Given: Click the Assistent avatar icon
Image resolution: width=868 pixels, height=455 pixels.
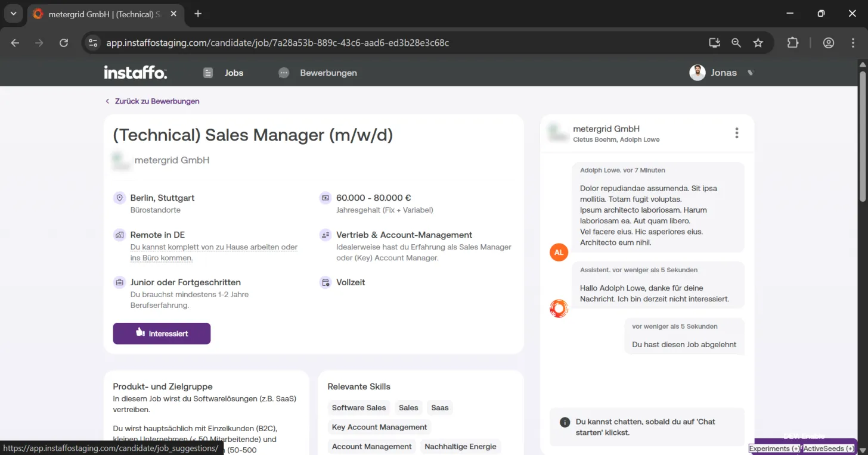Looking at the screenshot, I should [559, 308].
